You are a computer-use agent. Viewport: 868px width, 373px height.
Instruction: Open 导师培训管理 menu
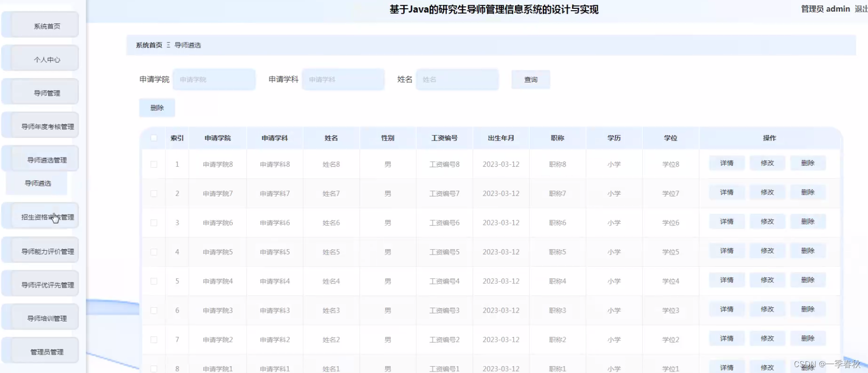[40, 317]
